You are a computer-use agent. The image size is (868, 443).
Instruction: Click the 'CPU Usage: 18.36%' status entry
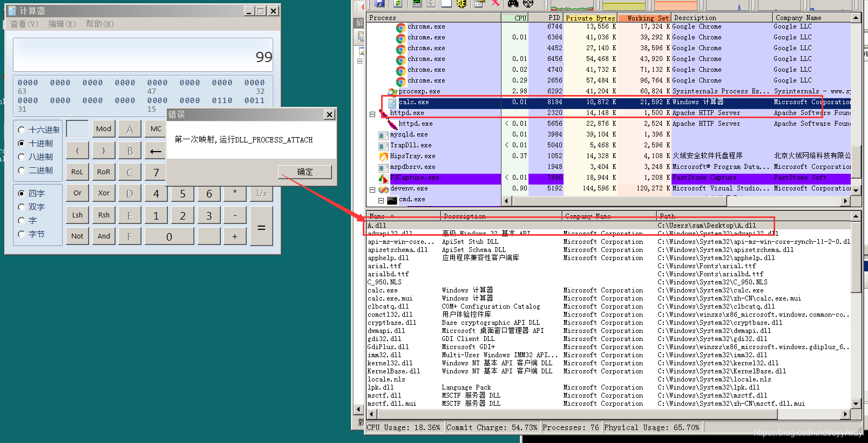pyautogui.click(x=404, y=427)
